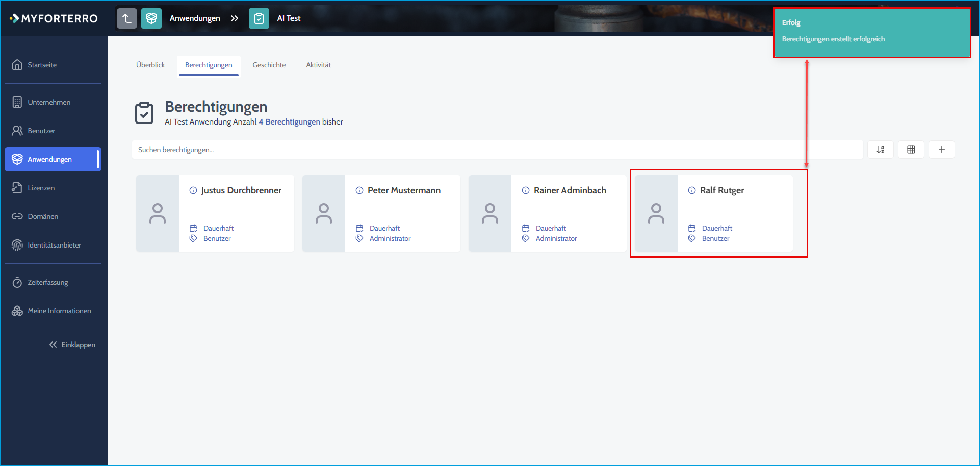Image resolution: width=980 pixels, height=466 pixels.
Task: Open Peter Mustermann permission name
Action: pyautogui.click(x=404, y=190)
